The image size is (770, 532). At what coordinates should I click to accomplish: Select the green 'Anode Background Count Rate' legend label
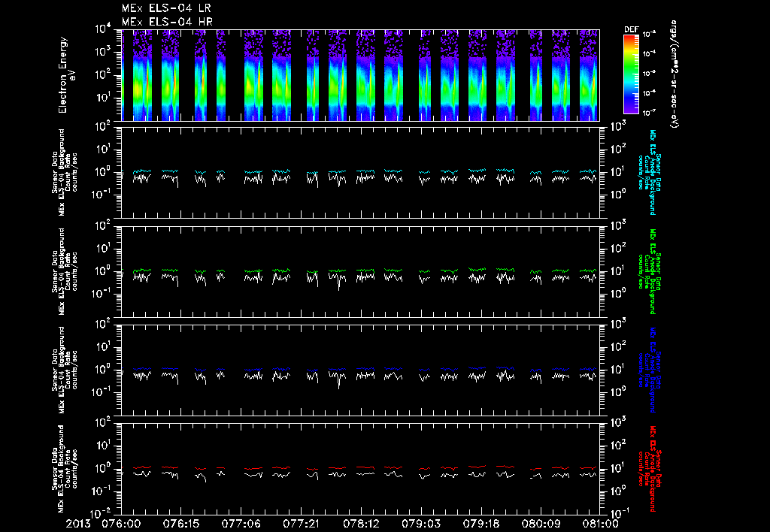(x=650, y=271)
